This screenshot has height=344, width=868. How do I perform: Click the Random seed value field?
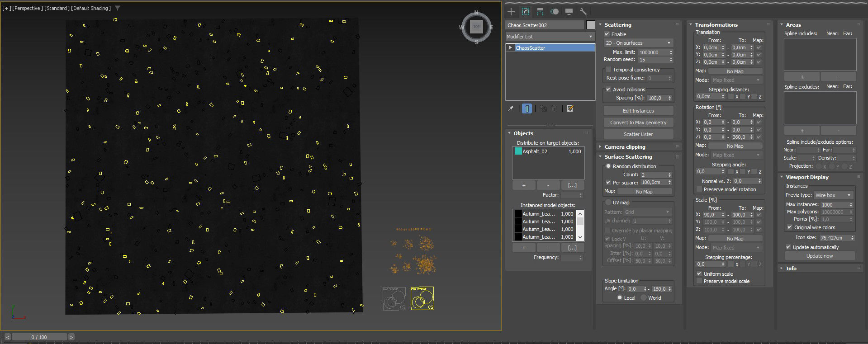tap(653, 60)
